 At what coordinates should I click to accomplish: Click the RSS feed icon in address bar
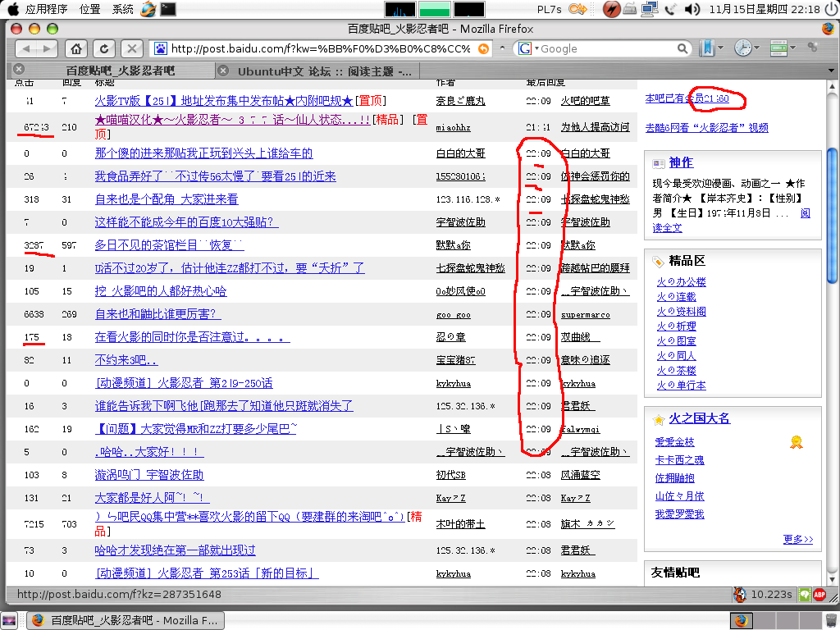tap(483, 48)
